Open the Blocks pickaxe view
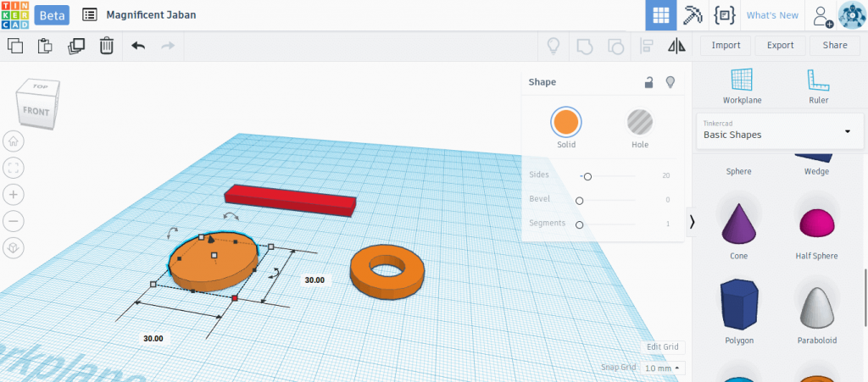868x382 pixels. pos(693,15)
